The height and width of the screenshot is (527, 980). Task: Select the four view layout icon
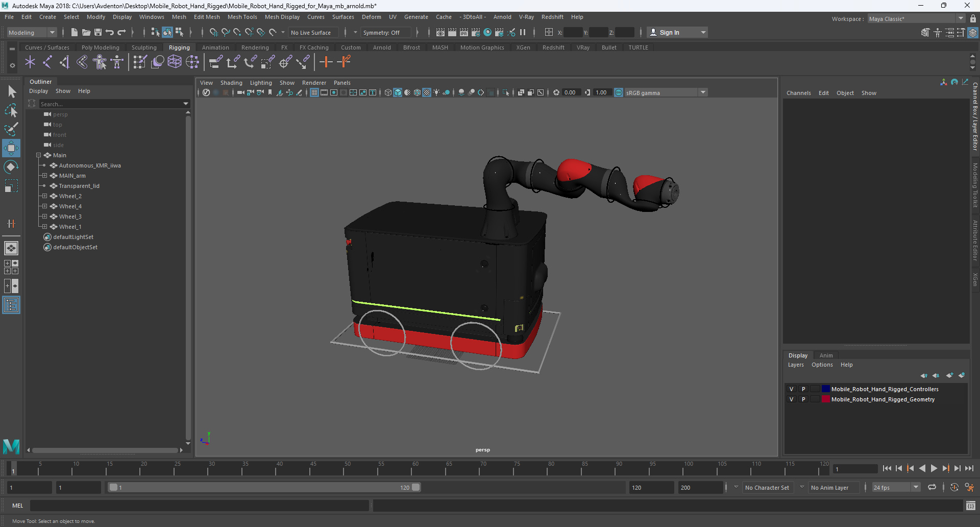11,267
